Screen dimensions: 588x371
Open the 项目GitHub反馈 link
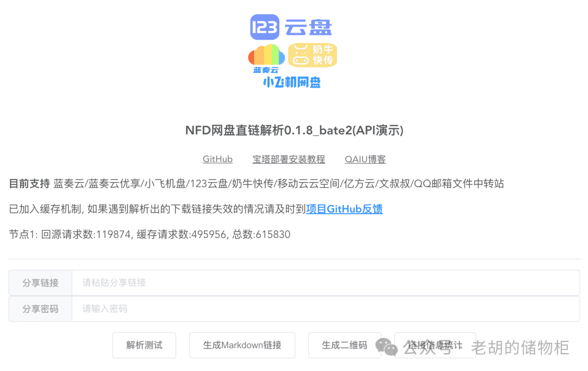pyautogui.click(x=344, y=209)
